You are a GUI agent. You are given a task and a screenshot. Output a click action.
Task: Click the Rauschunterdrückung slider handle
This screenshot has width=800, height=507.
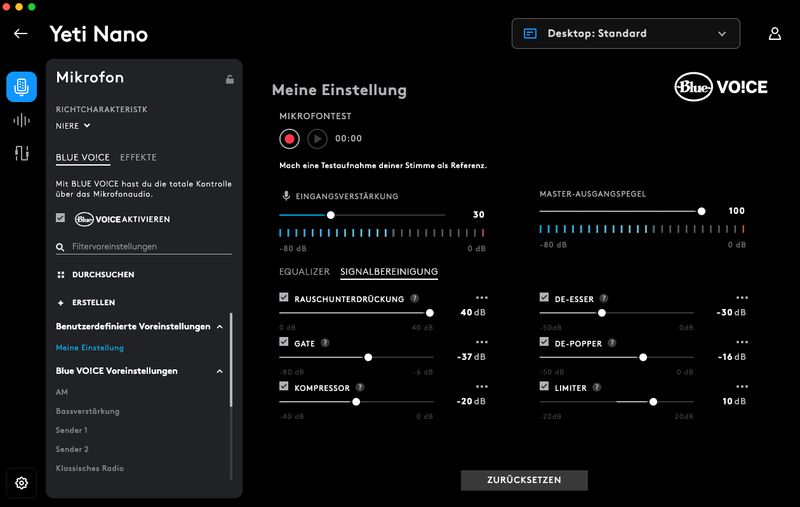430,313
